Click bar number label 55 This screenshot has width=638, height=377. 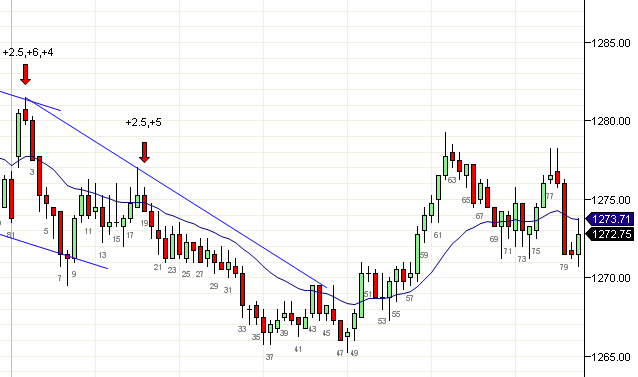click(396, 314)
